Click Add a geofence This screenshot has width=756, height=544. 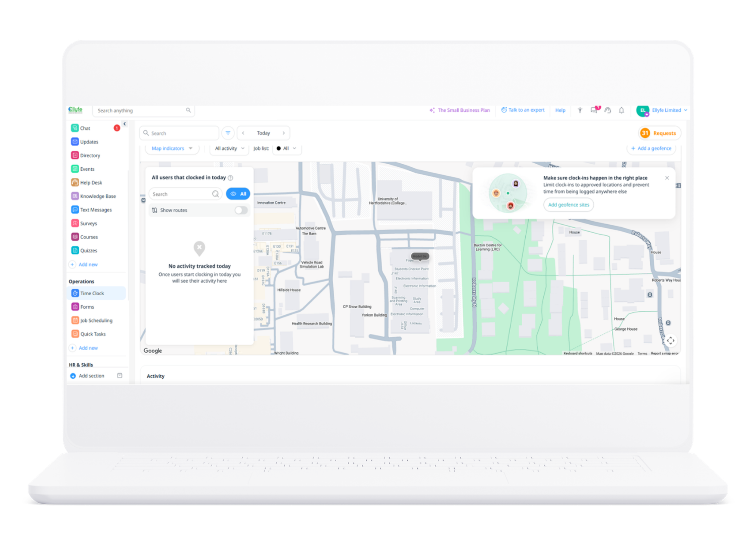click(x=651, y=149)
